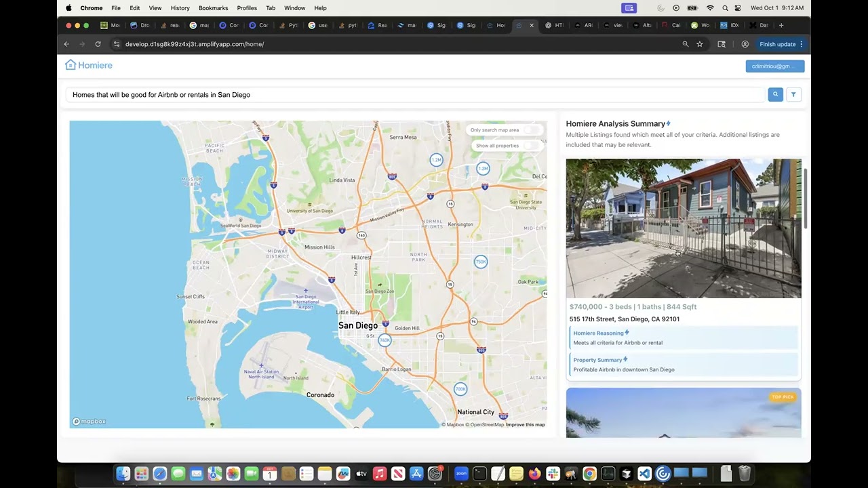Viewport: 868px width, 488px height.
Task: Click the search query input field
Action: tap(416, 95)
